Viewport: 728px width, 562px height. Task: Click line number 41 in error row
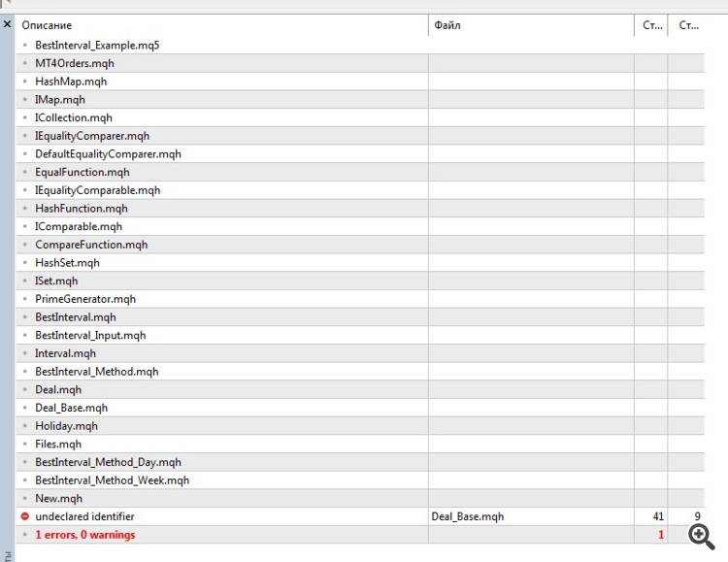click(658, 516)
